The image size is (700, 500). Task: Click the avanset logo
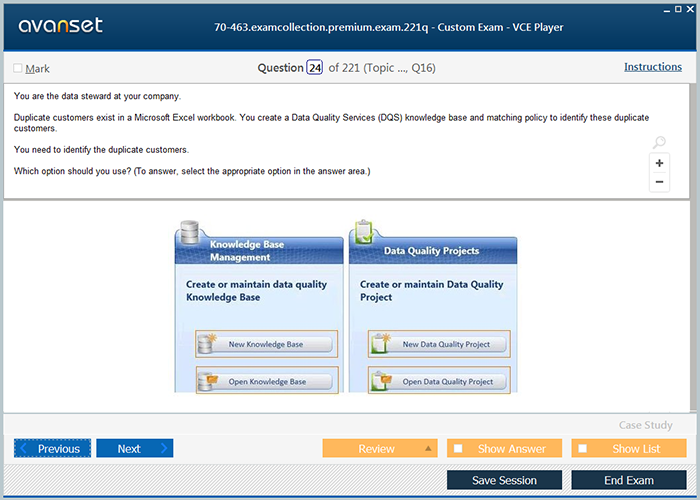[x=61, y=25]
